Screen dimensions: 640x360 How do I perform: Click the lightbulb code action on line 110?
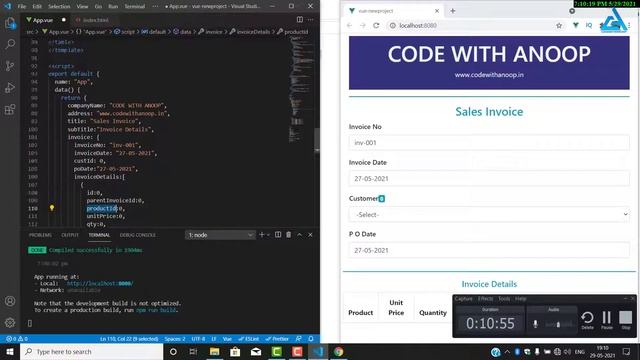(52, 208)
